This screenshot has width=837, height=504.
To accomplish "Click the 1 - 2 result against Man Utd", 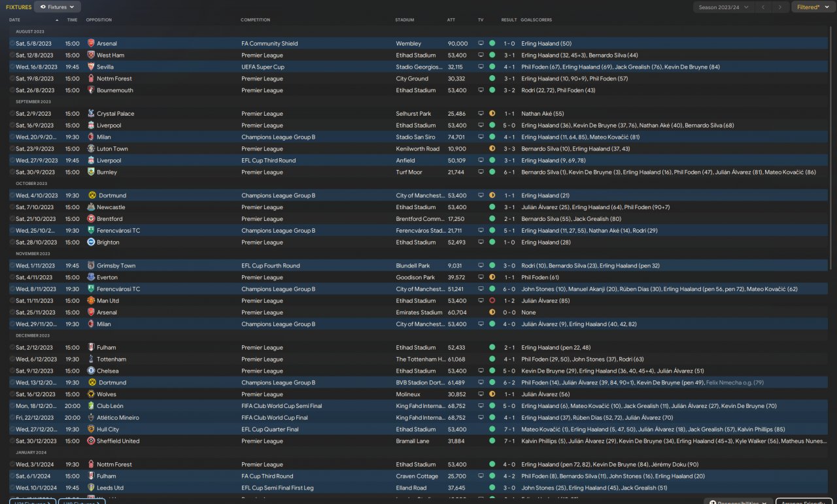I will [509, 301].
